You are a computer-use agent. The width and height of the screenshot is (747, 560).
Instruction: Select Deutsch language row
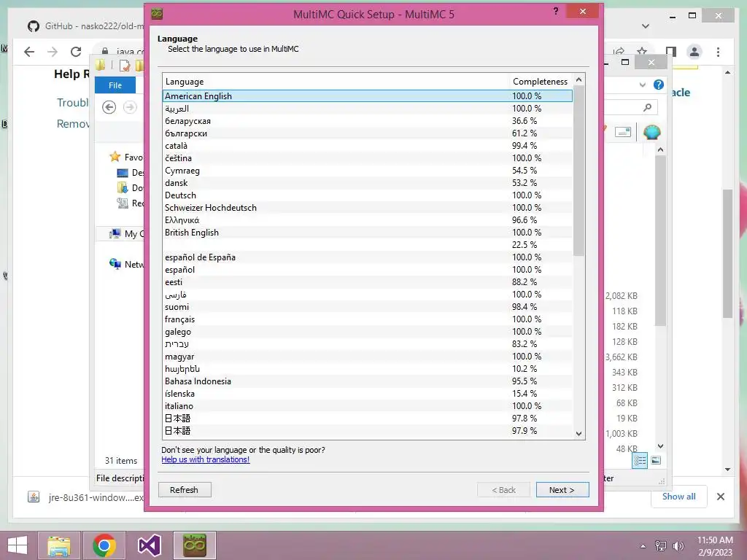pos(368,195)
